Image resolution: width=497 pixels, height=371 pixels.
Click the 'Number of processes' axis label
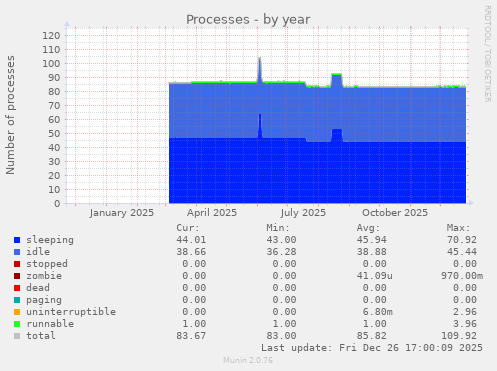10,115
